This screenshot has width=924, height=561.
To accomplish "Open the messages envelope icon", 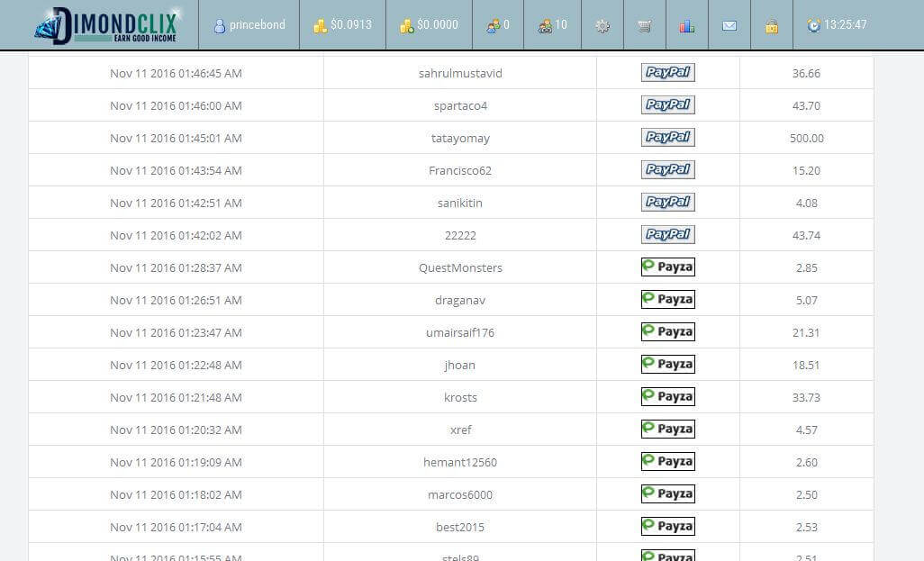I will point(729,26).
